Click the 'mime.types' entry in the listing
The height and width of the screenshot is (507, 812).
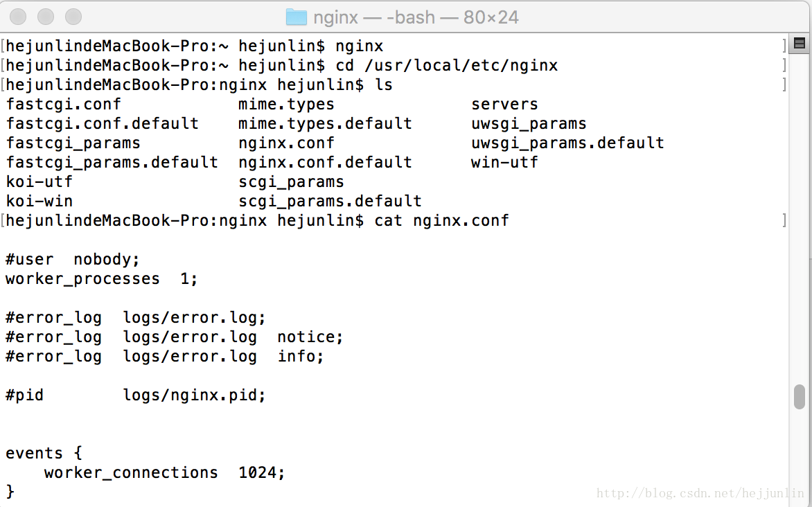(286, 104)
